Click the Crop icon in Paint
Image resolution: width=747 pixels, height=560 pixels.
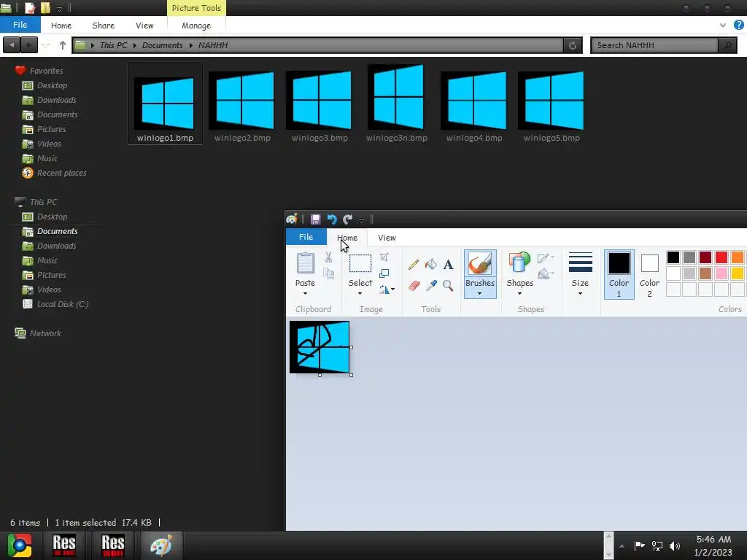384,257
